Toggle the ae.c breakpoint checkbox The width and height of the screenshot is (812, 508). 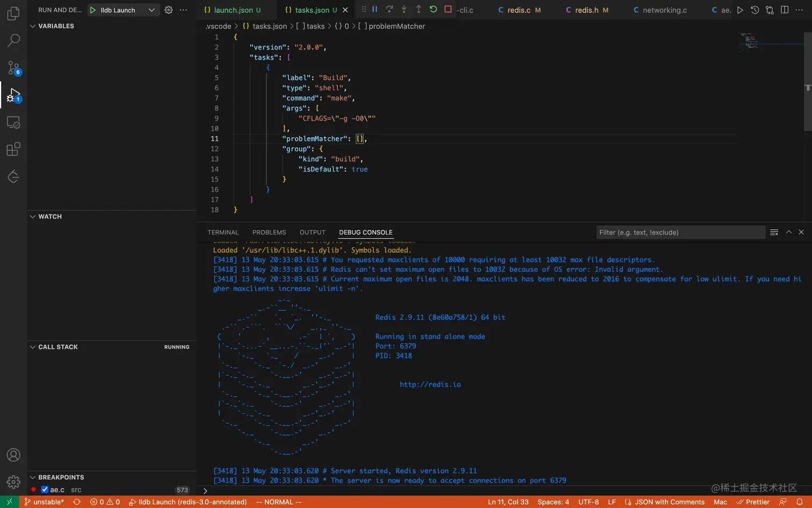(45, 490)
